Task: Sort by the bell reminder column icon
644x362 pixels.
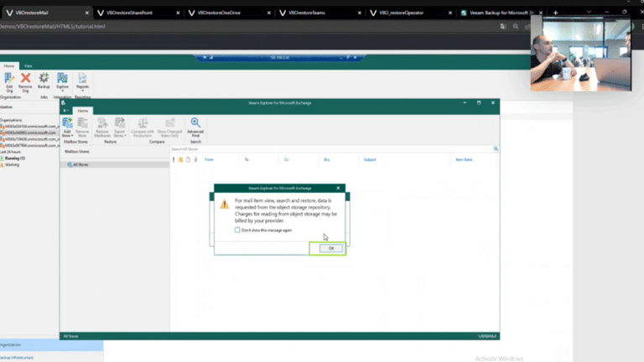Action: point(181,160)
